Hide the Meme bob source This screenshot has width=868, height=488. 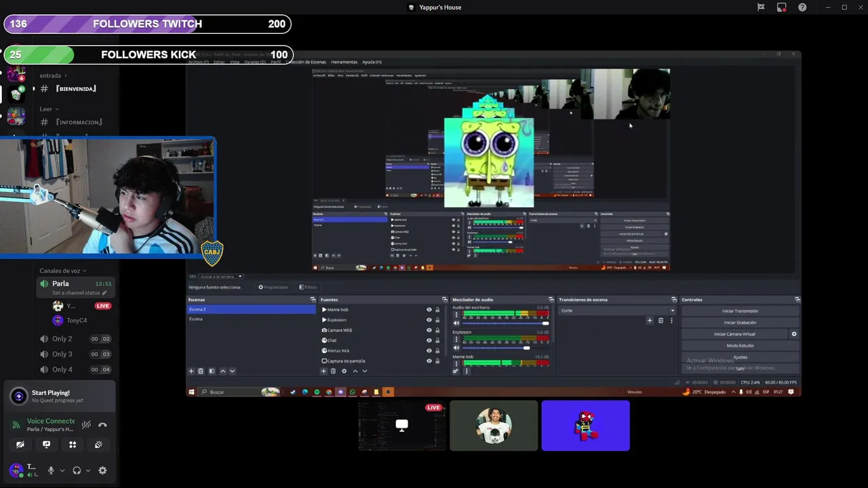point(429,310)
